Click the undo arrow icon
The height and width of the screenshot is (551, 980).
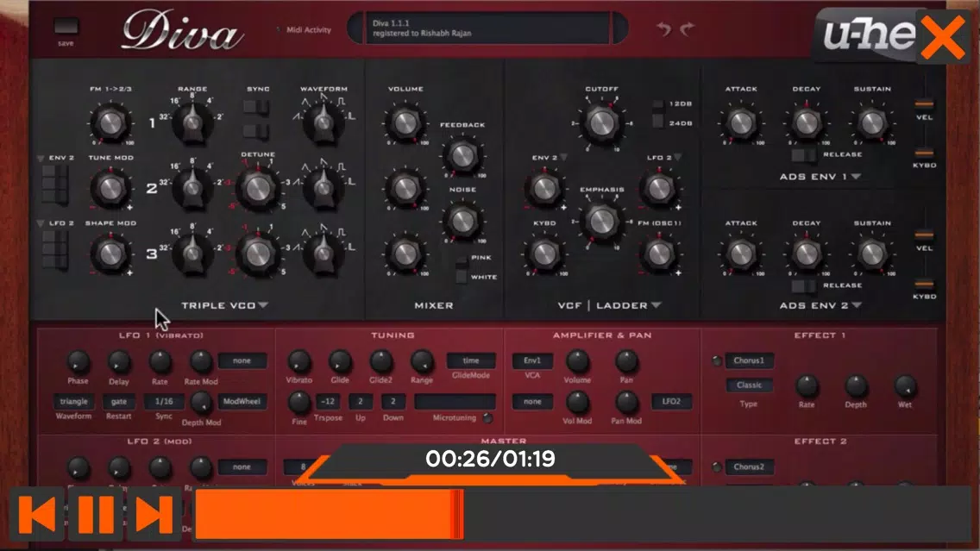pyautogui.click(x=663, y=28)
